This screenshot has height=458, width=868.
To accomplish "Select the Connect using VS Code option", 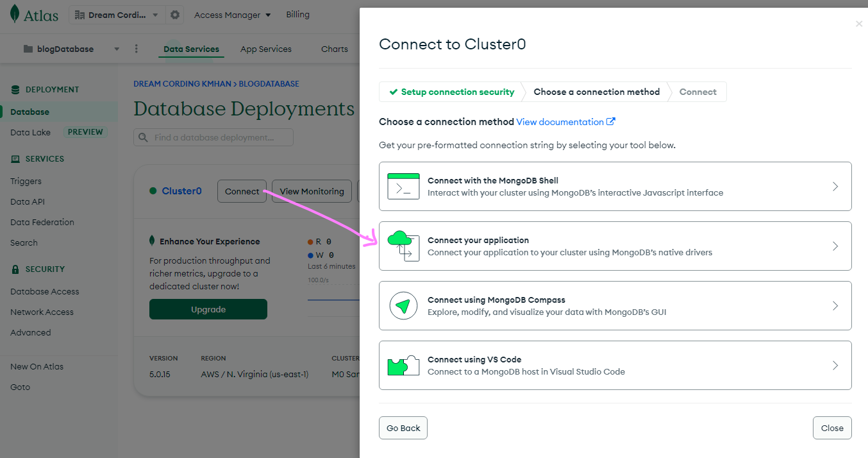I will point(615,365).
